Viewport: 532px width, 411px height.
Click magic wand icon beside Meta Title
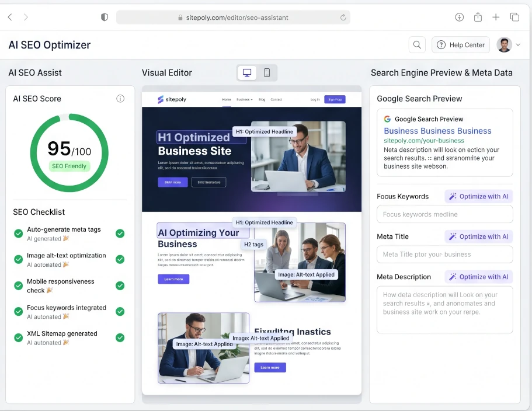pyautogui.click(x=453, y=236)
